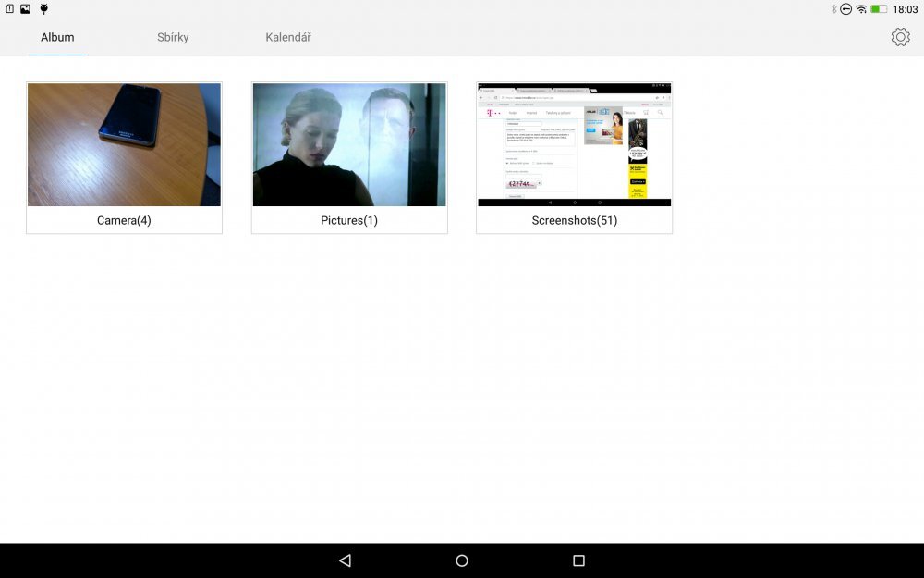
Task: Open the Kalendář tab
Action: click(288, 38)
